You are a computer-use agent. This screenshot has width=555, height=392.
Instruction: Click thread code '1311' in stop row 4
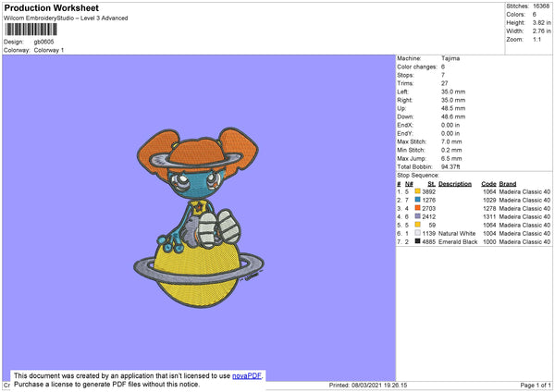click(x=489, y=217)
